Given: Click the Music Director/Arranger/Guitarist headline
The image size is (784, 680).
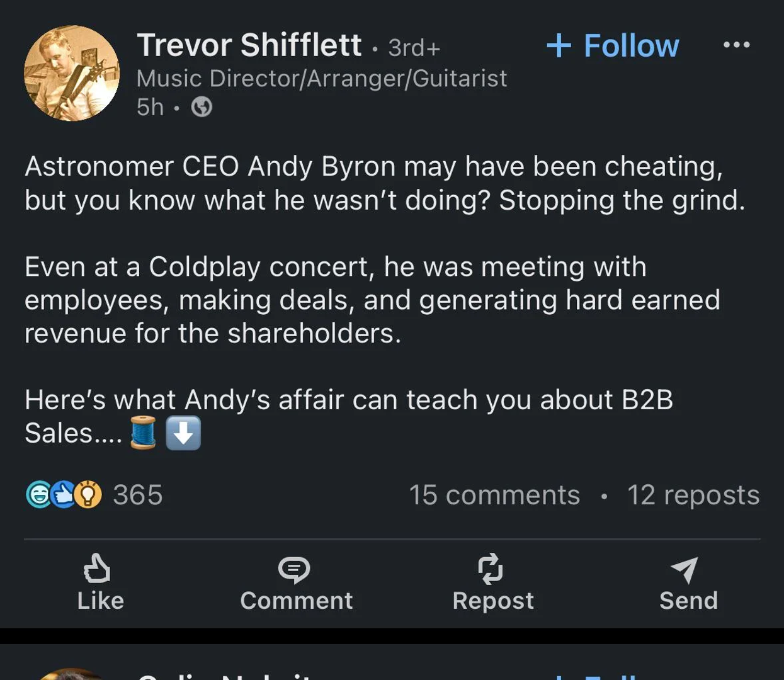Looking at the screenshot, I should (321, 78).
